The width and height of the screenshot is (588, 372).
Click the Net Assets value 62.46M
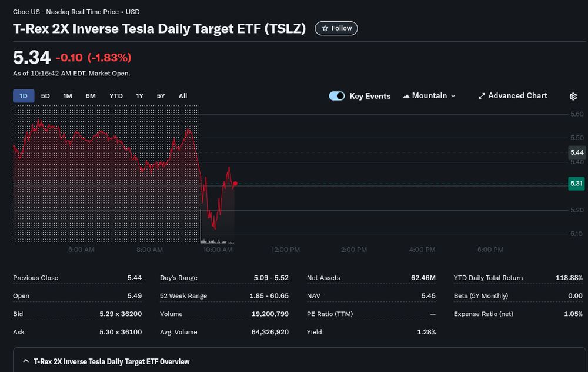(x=423, y=278)
